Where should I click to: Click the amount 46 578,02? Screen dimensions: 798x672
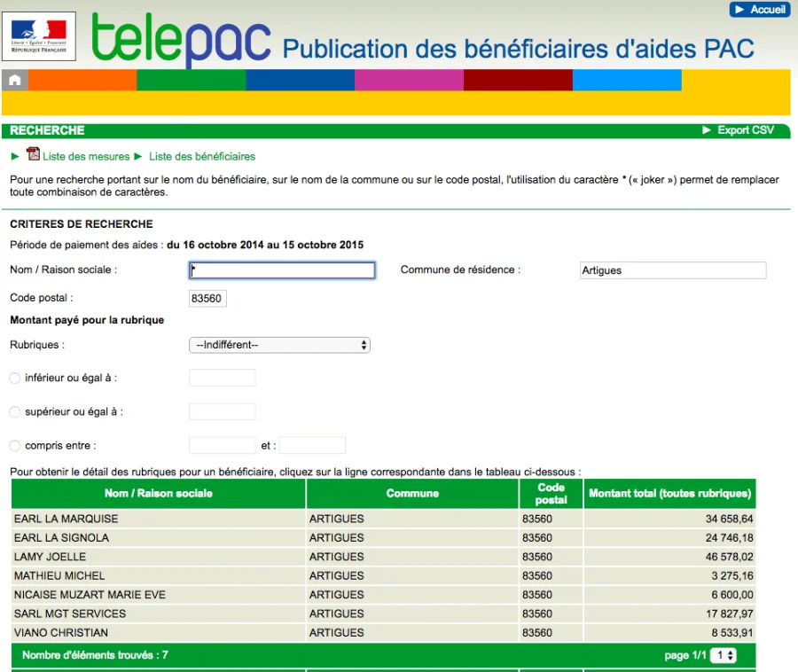point(730,557)
